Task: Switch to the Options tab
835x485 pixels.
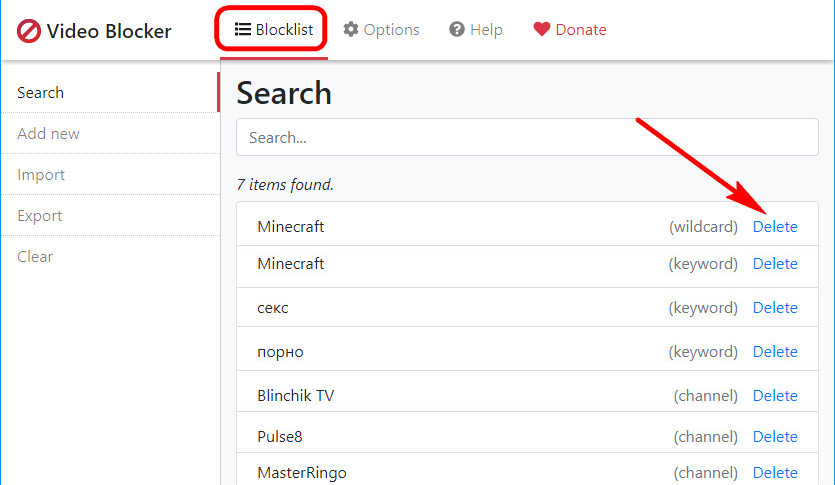Action: point(381,29)
